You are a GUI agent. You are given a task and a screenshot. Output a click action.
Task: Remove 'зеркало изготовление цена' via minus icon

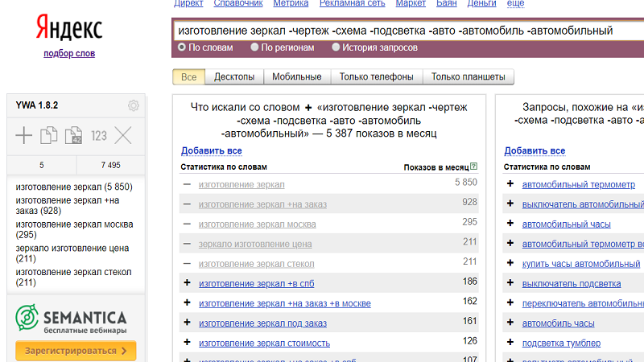(187, 244)
